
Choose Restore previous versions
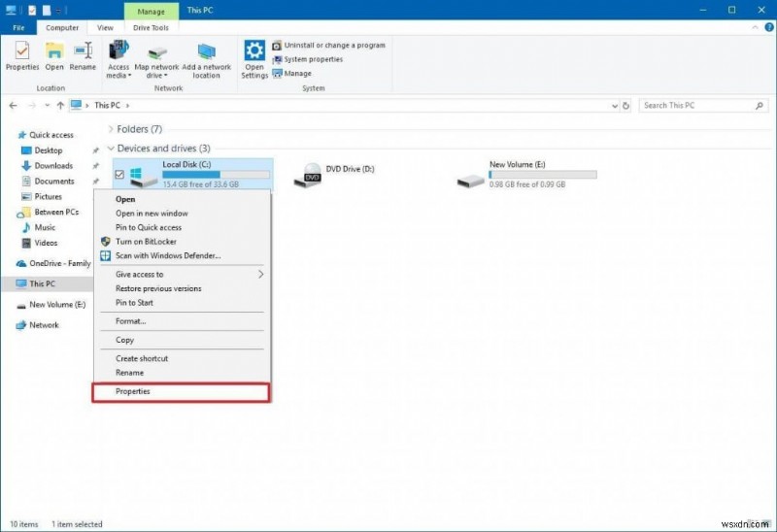click(x=182, y=288)
